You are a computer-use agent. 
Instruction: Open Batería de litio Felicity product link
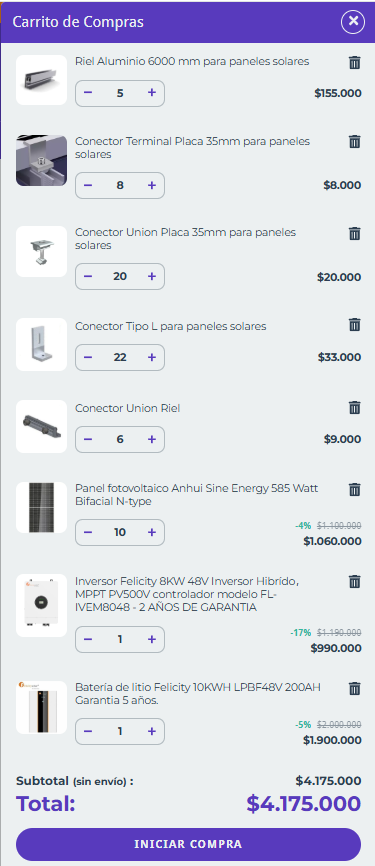click(x=198, y=694)
